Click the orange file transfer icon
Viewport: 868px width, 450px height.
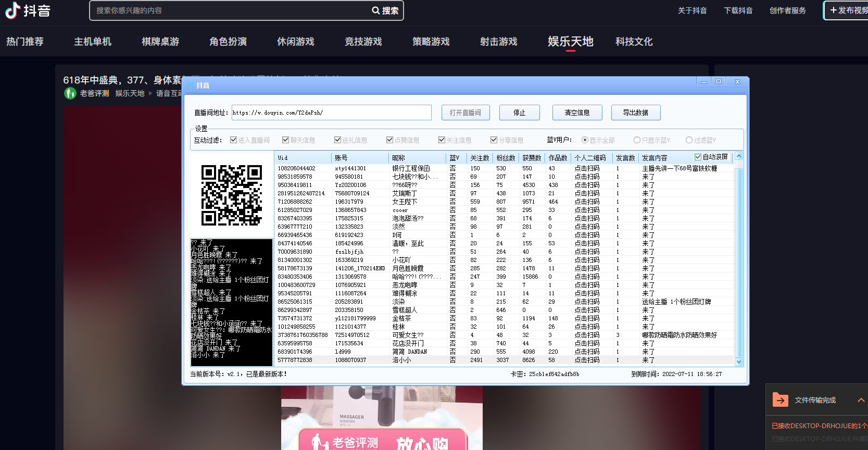(x=780, y=400)
